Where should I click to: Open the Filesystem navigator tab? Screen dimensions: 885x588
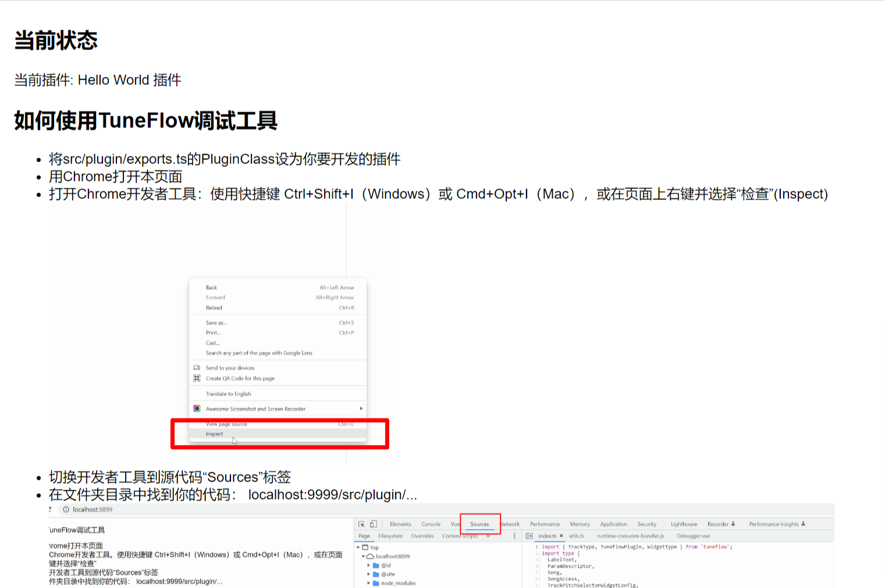pyautogui.click(x=390, y=536)
